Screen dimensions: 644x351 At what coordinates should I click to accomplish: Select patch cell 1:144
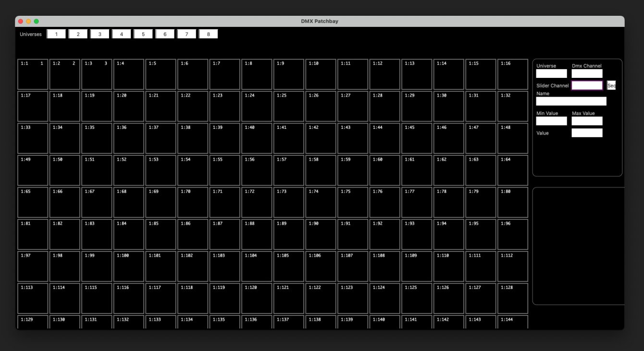tap(513, 322)
